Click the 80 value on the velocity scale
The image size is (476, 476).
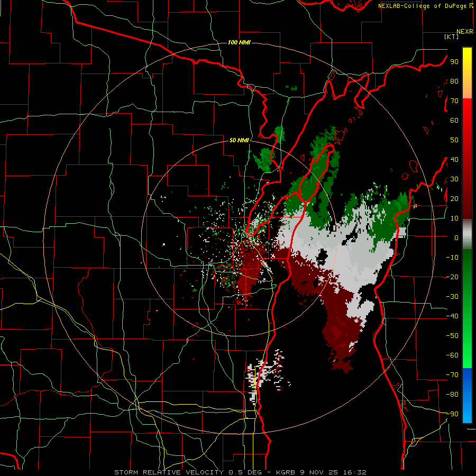(454, 81)
